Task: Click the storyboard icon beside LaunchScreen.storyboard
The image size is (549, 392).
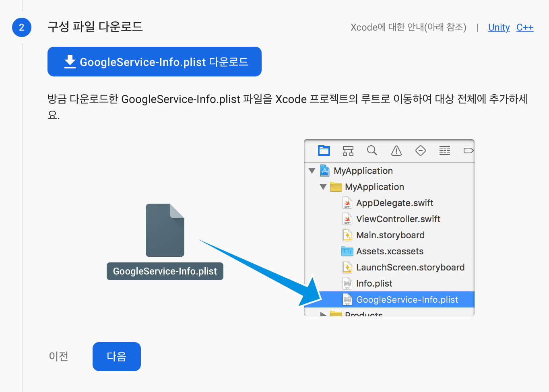Action: click(347, 267)
